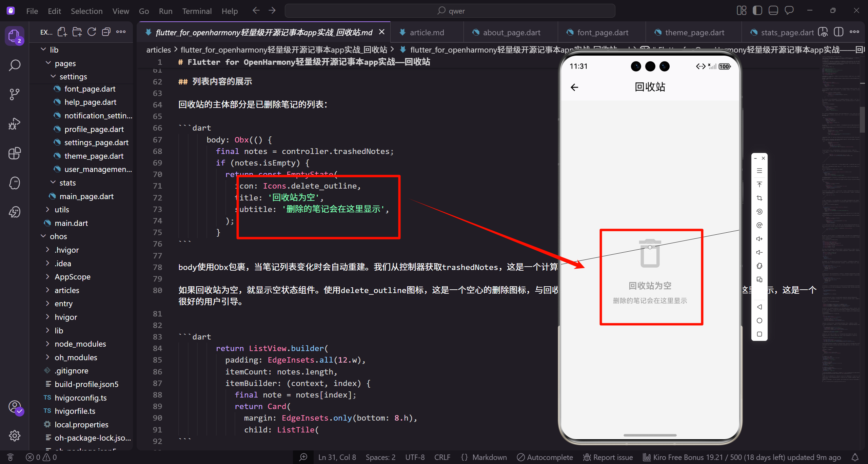This screenshot has height=464, width=868.
Task: Open the Search view in activity bar
Action: coord(14,65)
